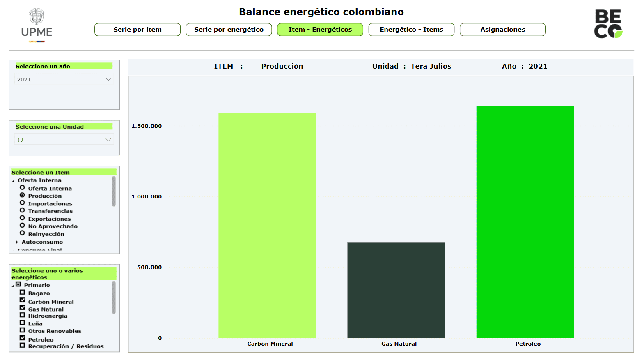644x360 pixels.
Task: Collapse the Oferta Interna tree group
Action: click(x=13, y=181)
